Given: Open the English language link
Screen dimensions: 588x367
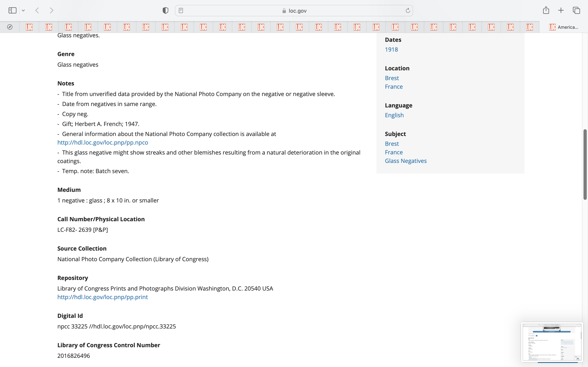Looking at the screenshot, I should 394,115.
